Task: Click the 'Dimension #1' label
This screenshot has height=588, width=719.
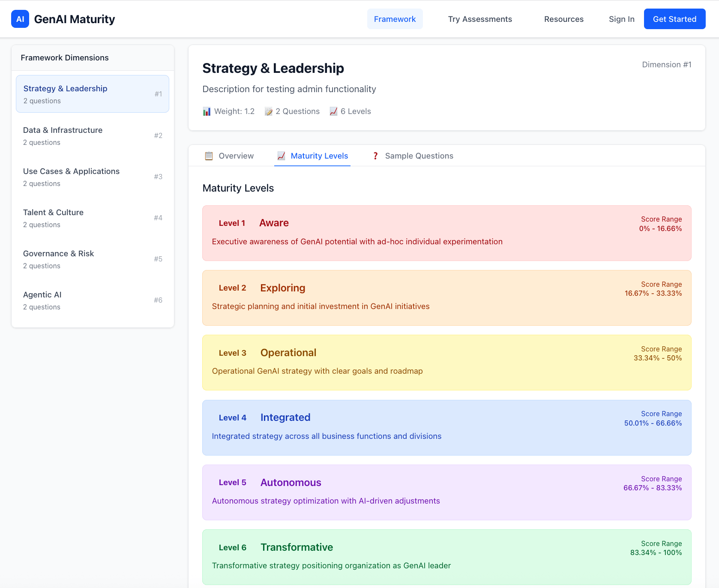Action: (666, 65)
